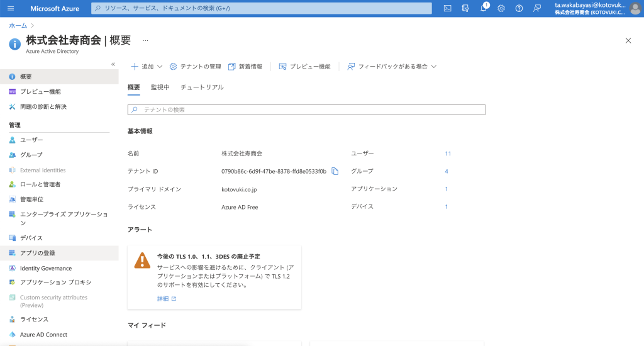Copy the tenant ID to clipboard
The height and width of the screenshot is (346, 644).
(x=335, y=171)
